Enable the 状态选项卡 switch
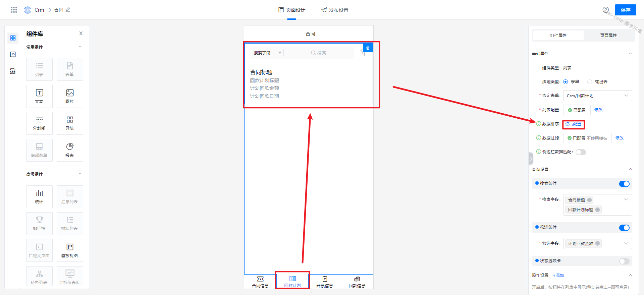The height and width of the screenshot is (295, 644). click(624, 261)
